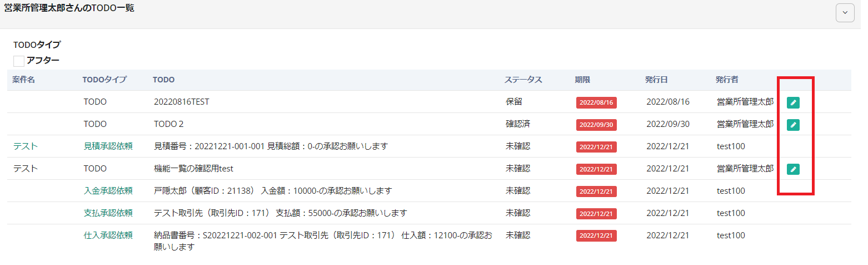Click the 発行日 column header
Viewport: 868px width, 265px height.
tap(656, 80)
